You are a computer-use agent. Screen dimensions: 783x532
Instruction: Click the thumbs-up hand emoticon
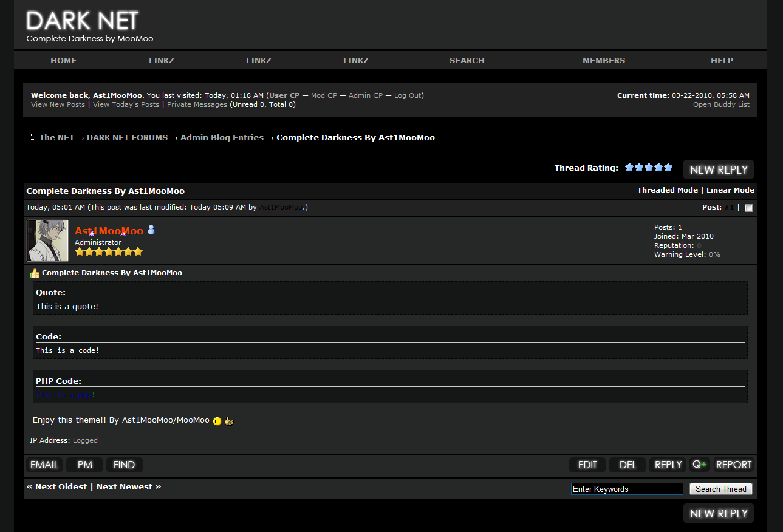(x=229, y=421)
